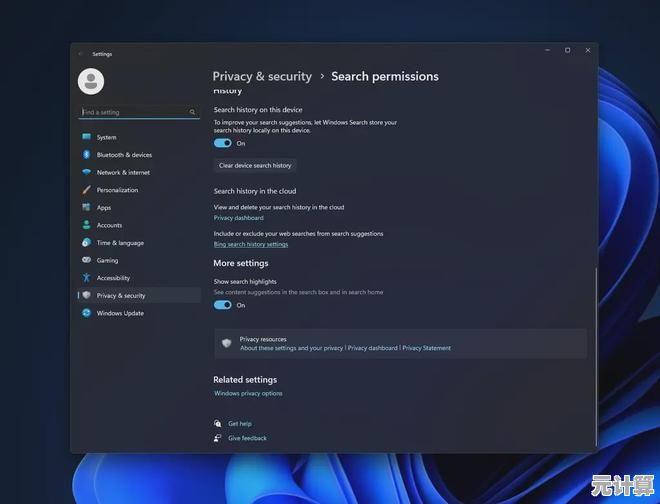This screenshot has height=504, width=660.
Task: Navigate back with the back arrow
Action: [x=81, y=54]
